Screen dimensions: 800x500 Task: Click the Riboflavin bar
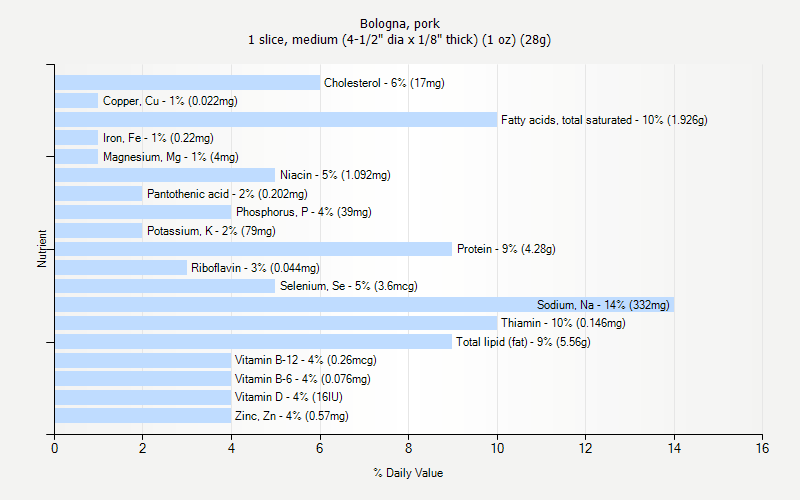click(121, 268)
